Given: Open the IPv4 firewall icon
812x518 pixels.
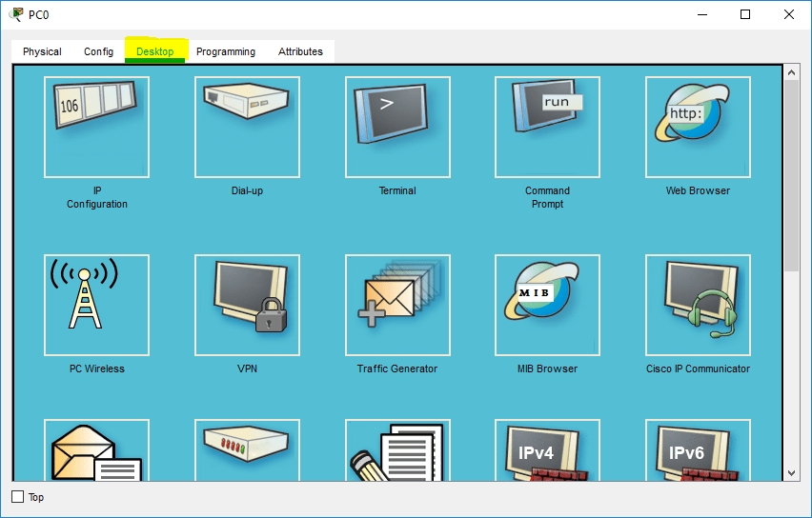Looking at the screenshot, I should click(547, 450).
